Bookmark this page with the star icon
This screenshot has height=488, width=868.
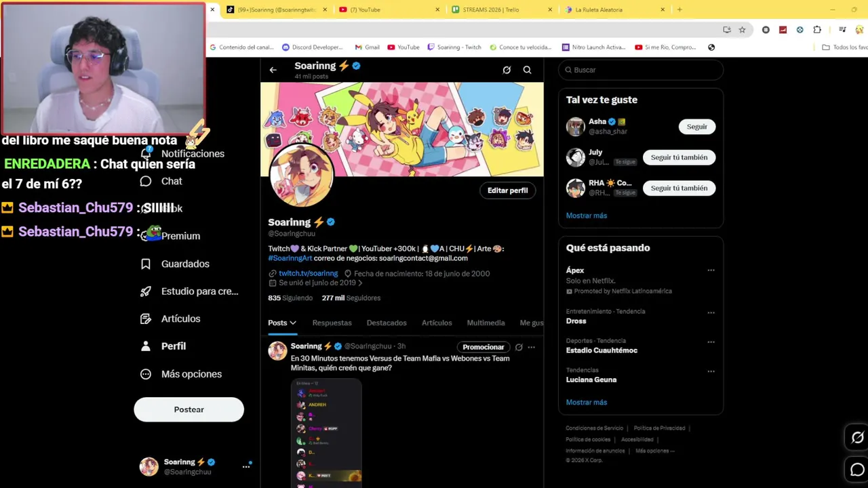[x=742, y=30]
